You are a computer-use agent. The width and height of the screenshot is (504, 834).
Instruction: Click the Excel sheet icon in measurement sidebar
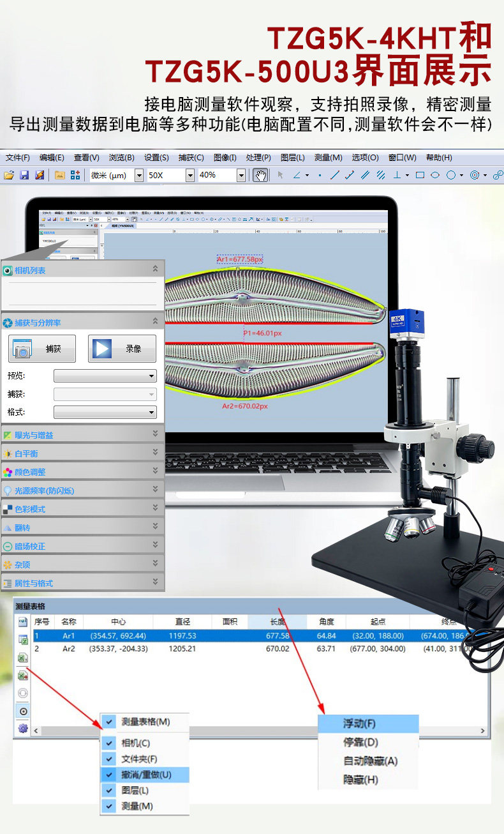pos(22,657)
